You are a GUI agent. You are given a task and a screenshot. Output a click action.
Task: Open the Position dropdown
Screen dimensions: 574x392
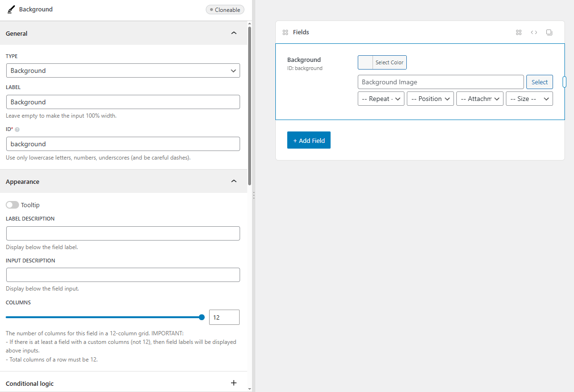[430, 99]
